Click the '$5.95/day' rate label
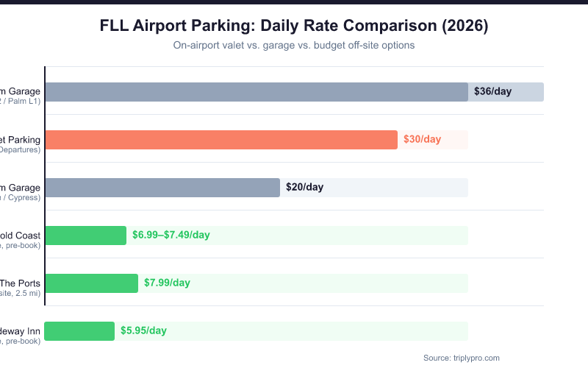The width and height of the screenshot is (588, 368). 143,331
